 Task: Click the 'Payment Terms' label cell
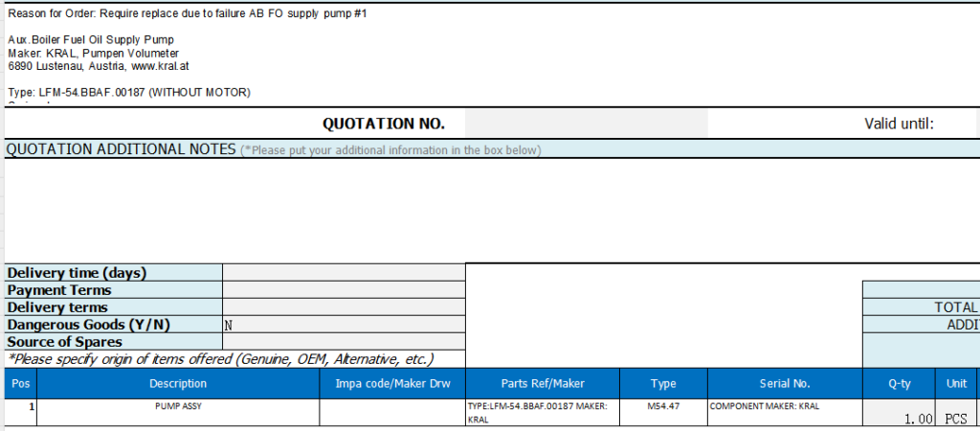tap(114, 290)
